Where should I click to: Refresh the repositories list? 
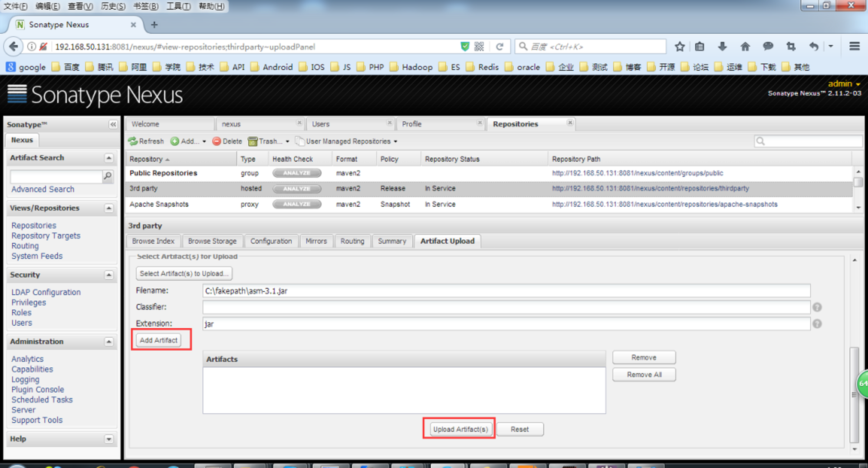coord(146,142)
